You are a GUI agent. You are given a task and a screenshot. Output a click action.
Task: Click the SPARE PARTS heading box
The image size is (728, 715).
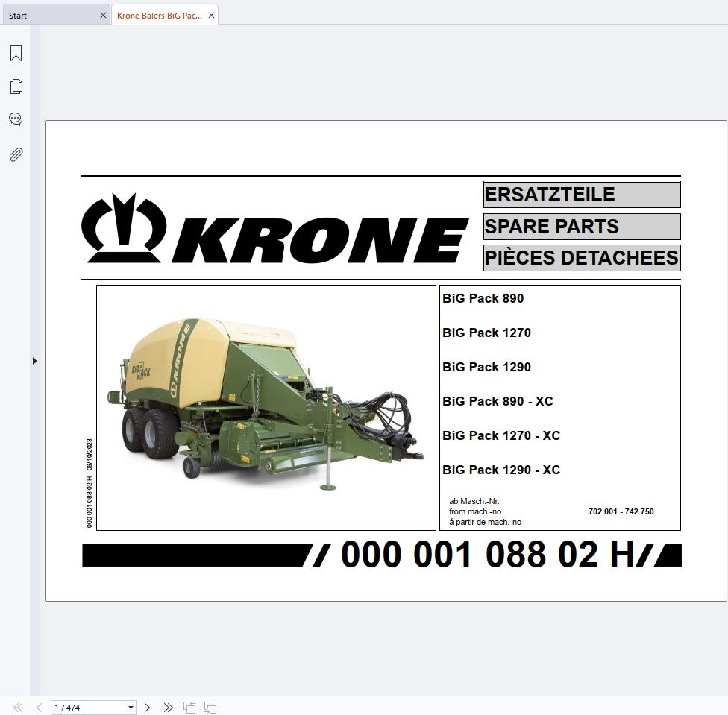(x=581, y=227)
